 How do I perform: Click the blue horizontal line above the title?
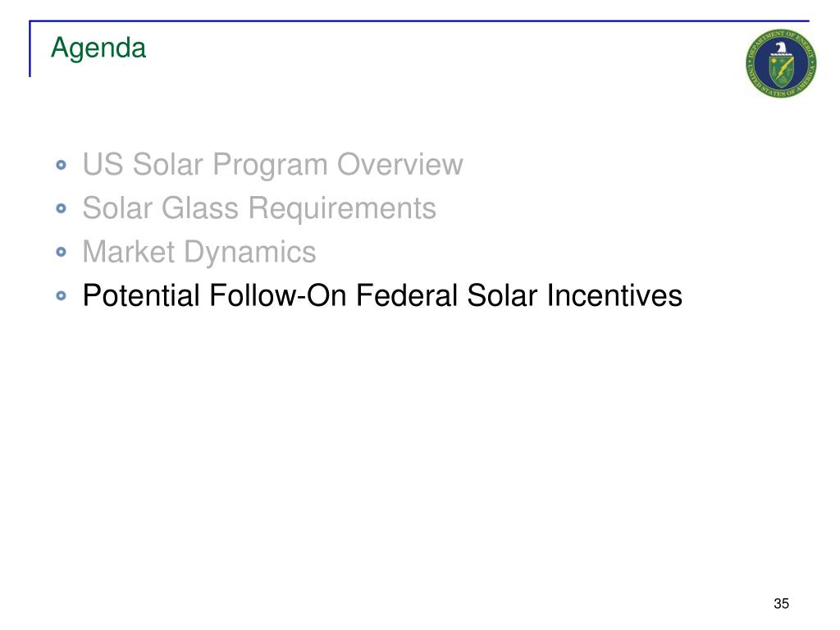[419, 21]
